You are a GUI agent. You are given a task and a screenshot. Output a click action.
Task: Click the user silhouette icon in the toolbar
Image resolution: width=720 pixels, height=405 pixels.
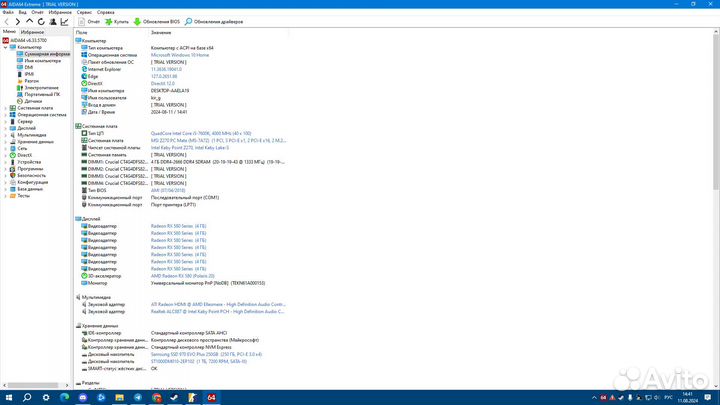[53, 22]
